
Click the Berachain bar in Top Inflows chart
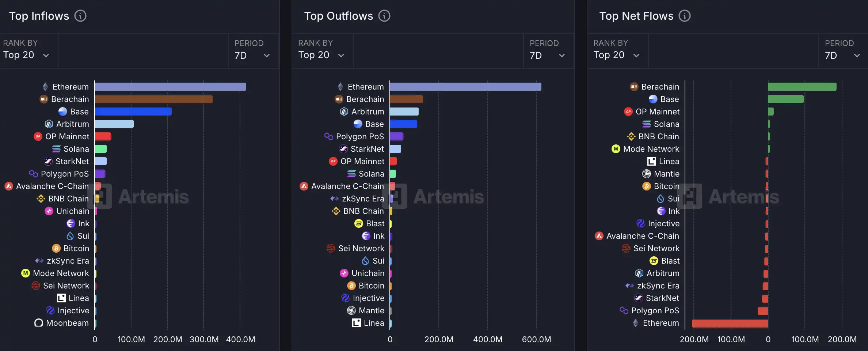(x=153, y=99)
